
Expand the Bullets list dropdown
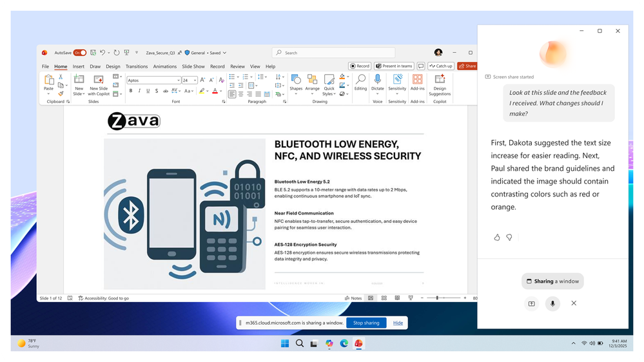coord(238,77)
